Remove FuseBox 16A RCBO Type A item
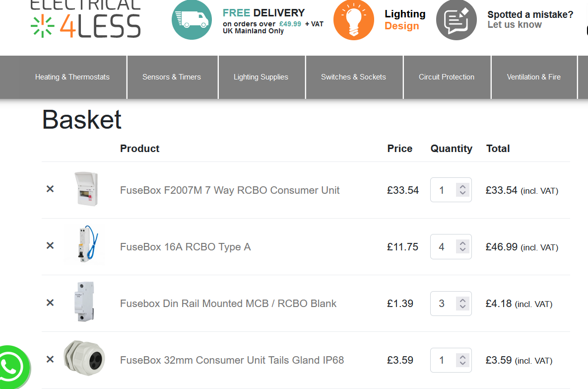This screenshot has height=389, width=588. [50, 245]
